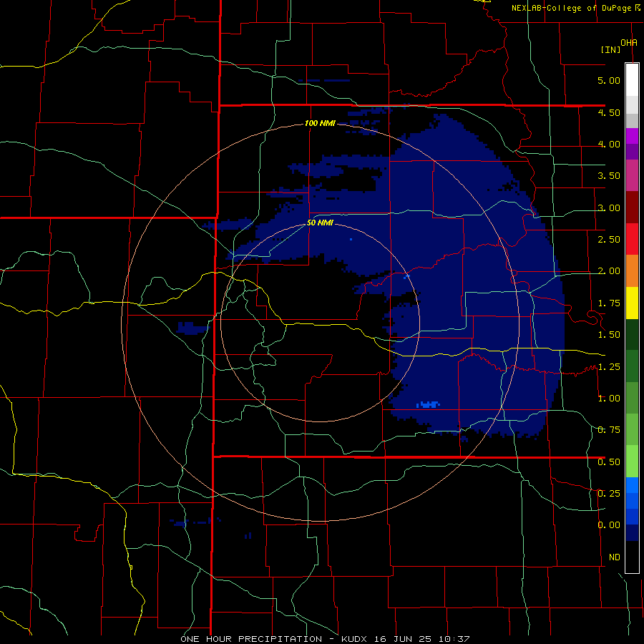
Task: Click the 0.00 legend value
Action: point(609,525)
